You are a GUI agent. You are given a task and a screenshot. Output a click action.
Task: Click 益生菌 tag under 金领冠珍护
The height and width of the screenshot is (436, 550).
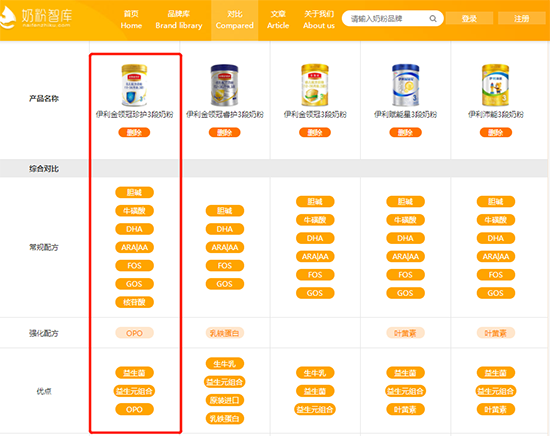(x=134, y=373)
